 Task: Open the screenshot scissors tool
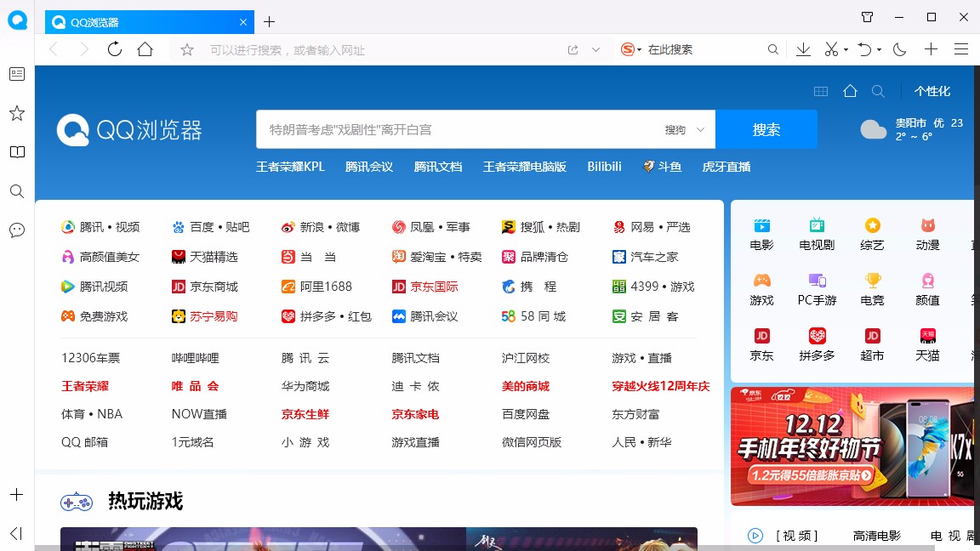pos(830,49)
